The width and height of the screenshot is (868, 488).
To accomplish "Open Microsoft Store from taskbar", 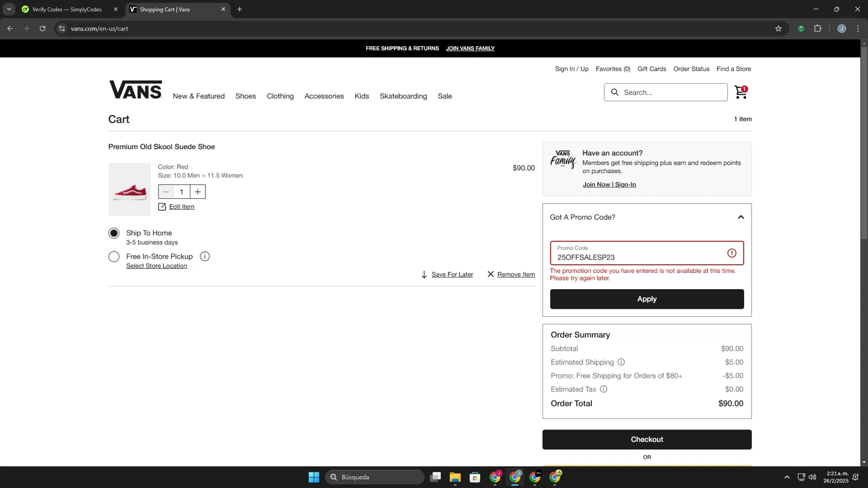I will [475, 477].
